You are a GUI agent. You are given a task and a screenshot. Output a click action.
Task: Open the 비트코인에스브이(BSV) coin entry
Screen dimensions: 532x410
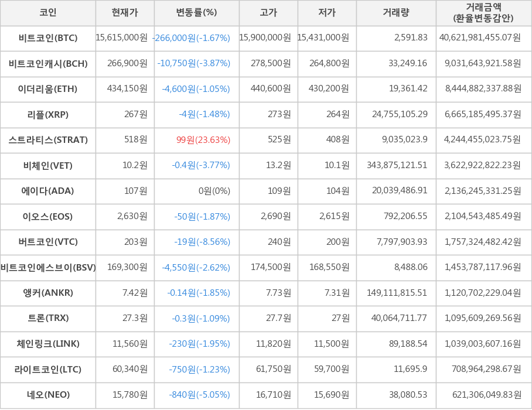48,268
